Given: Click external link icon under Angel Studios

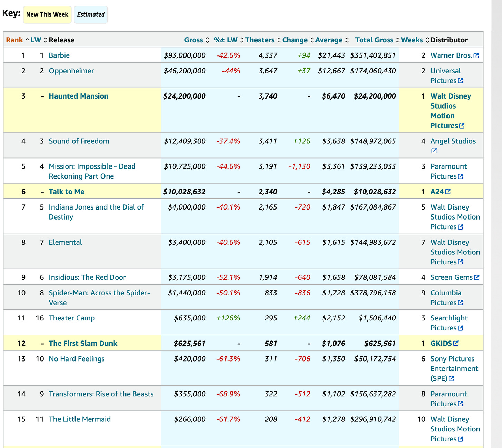Looking at the screenshot, I should tap(434, 151).
